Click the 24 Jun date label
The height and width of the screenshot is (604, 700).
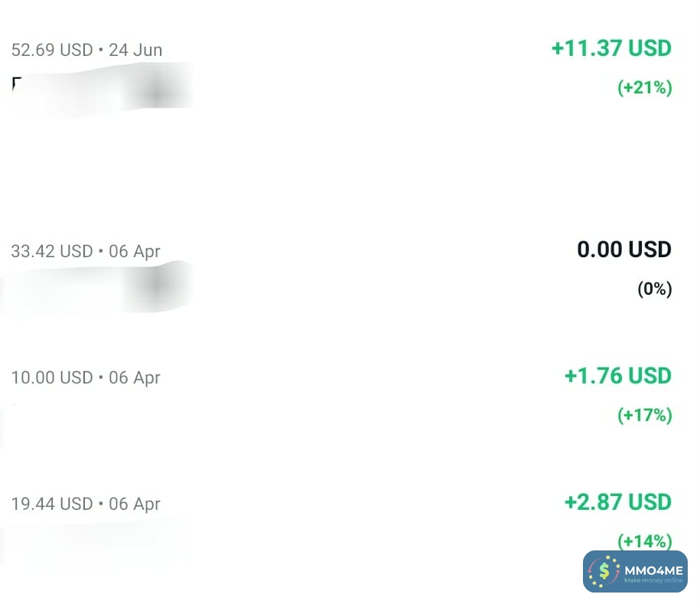tap(135, 50)
